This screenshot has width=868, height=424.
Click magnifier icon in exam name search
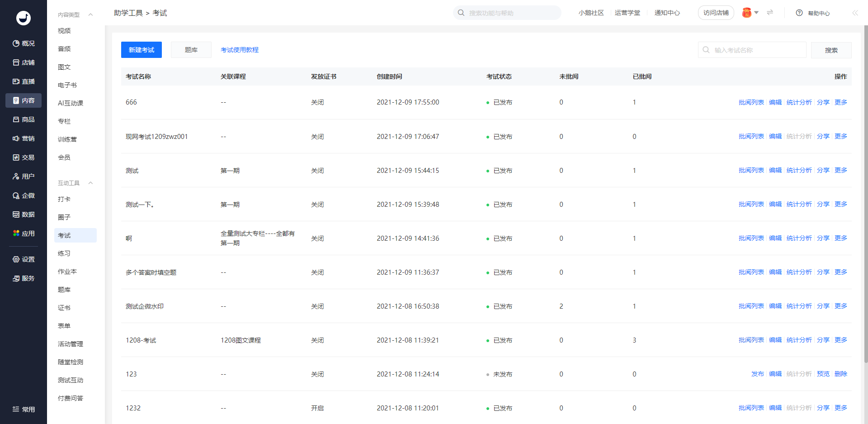[x=706, y=50]
